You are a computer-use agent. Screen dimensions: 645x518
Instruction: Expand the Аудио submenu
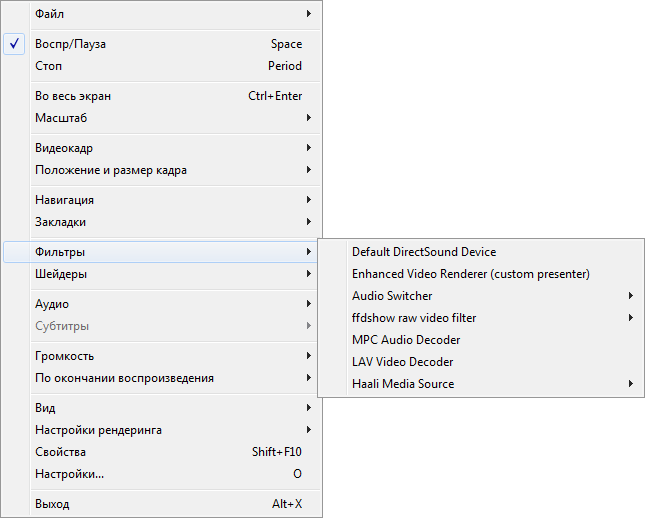pyautogui.click(x=52, y=304)
